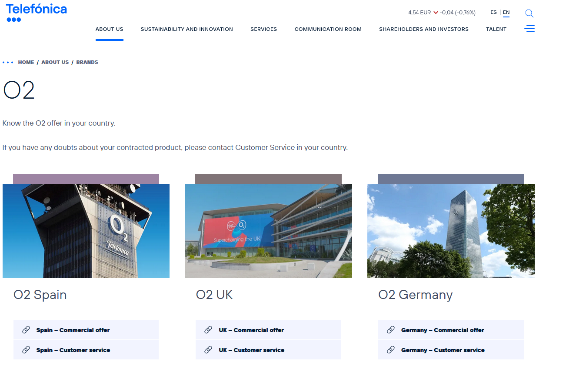Open Spain – Customer service link

tap(86, 350)
